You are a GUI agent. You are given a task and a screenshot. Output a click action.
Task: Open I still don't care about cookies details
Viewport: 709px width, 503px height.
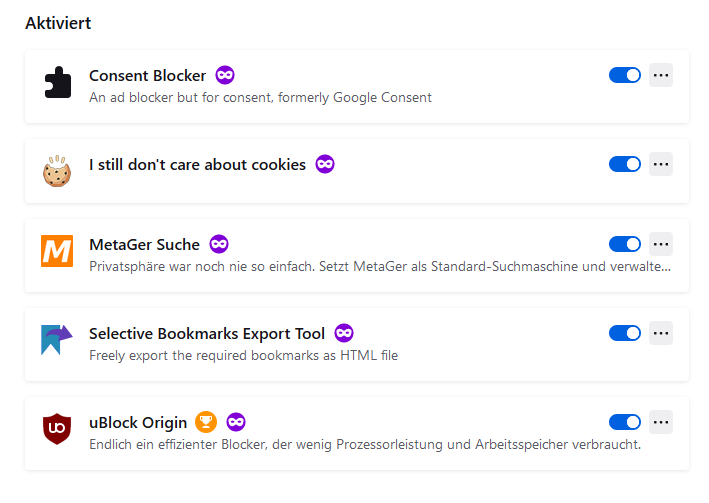tap(197, 164)
